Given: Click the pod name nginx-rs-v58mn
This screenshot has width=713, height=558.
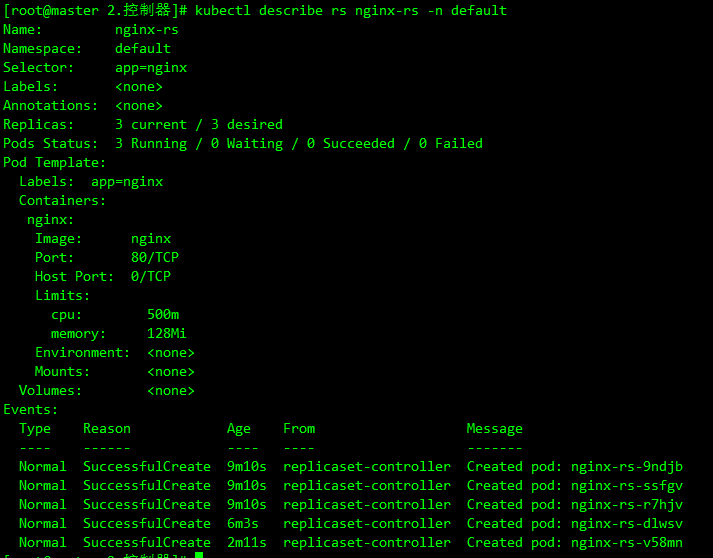Looking at the screenshot, I should [x=627, y=543].
